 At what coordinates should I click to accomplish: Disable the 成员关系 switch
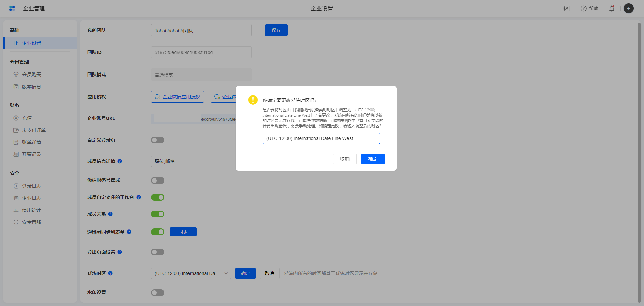tap(157, 214)
